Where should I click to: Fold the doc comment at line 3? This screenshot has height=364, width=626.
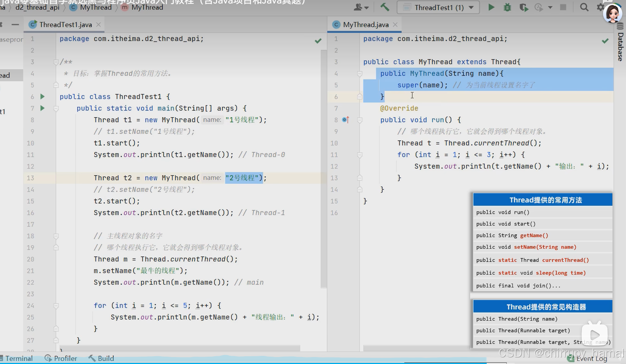[x=56, y=62]
